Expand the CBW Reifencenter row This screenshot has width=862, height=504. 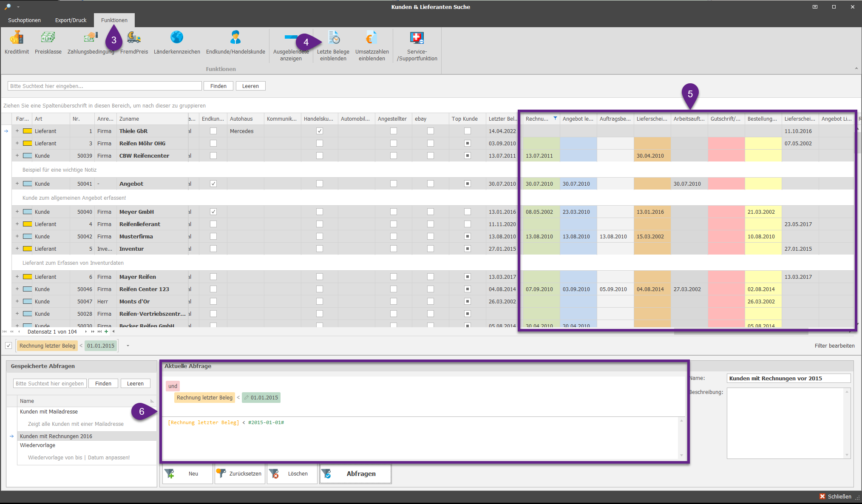coord(17,156)
